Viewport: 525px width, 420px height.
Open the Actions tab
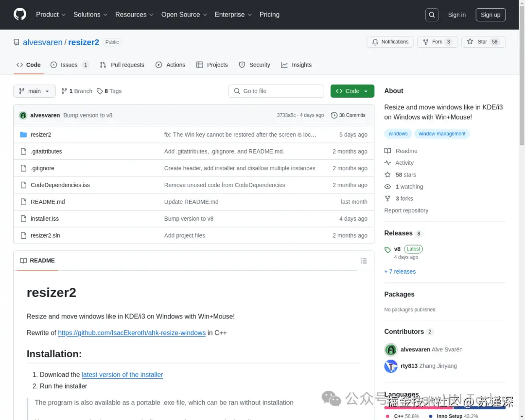(x=170, y=65)
